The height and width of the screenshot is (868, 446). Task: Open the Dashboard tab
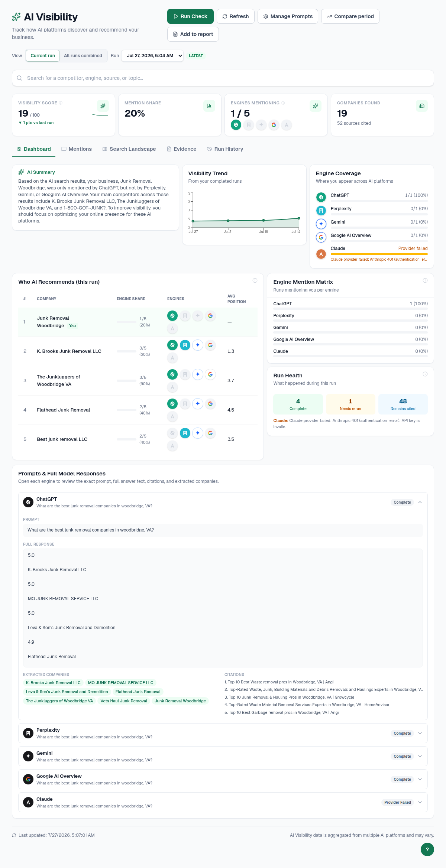click(x=33, y=149)
